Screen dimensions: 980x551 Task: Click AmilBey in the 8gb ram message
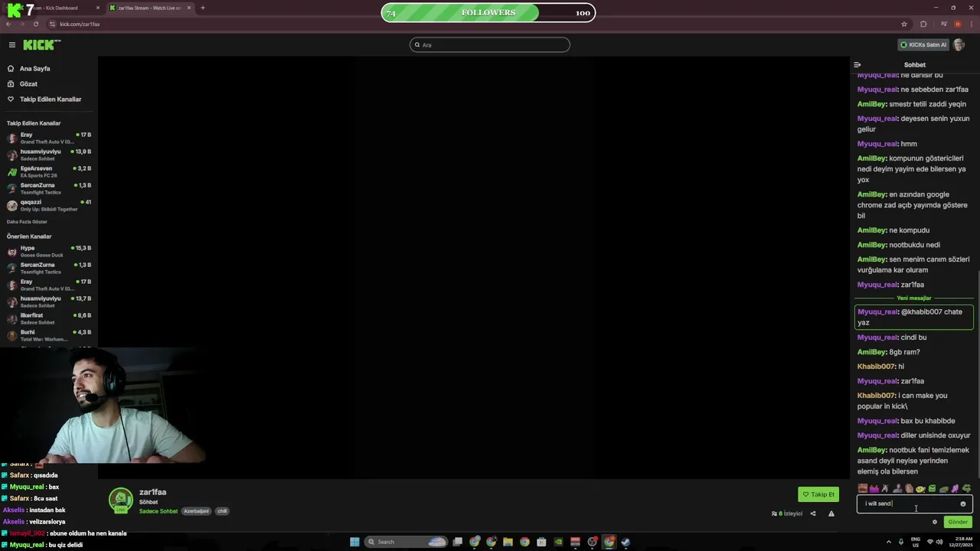(x=871, y=352)
